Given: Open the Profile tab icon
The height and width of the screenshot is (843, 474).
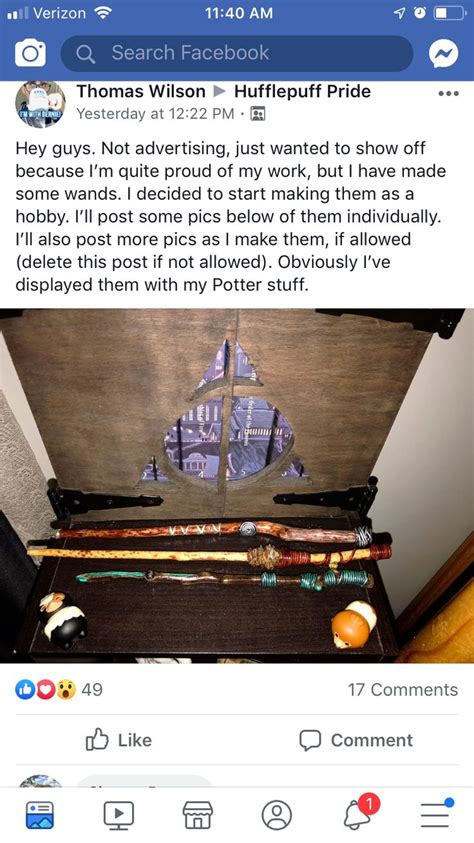Looking at the screenshot, I should [x=277, y=815].
